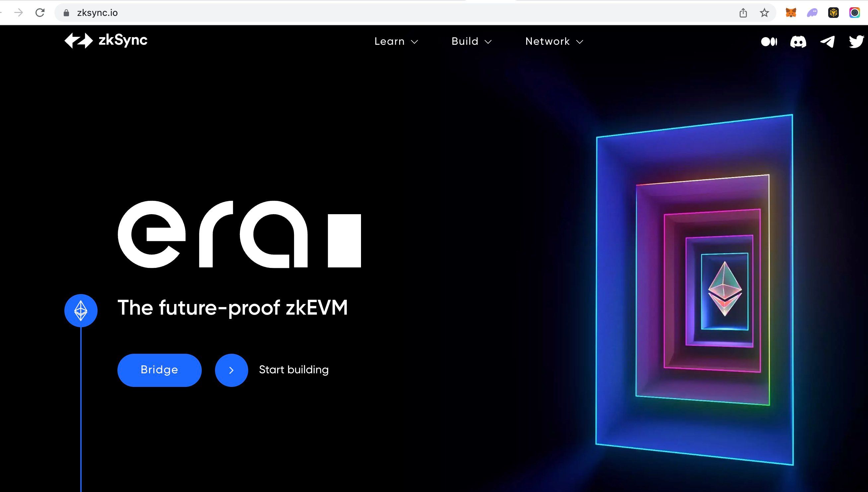Open the Discord icon link
Viewport: 868px width, 492px height.
[798, 42]
